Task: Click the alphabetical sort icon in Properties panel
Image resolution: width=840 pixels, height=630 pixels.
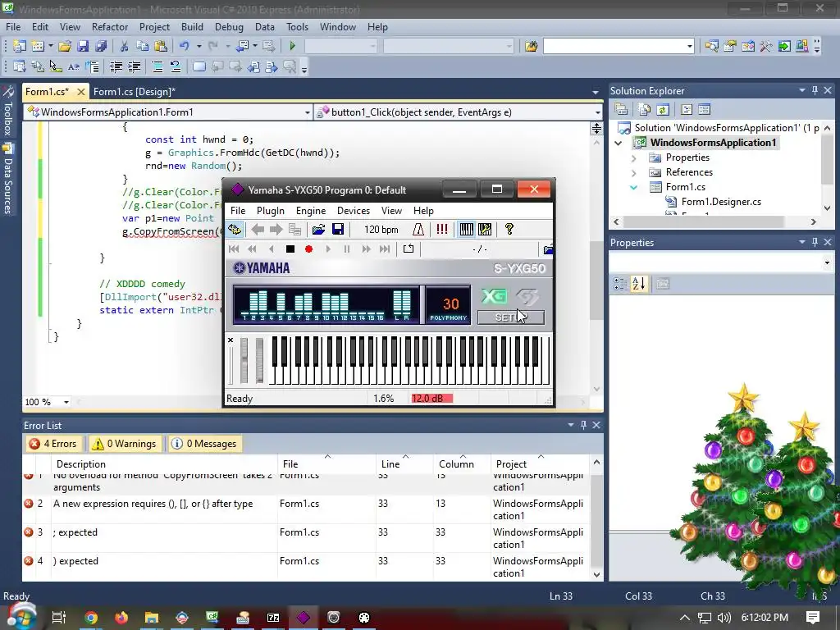Action: [x=638, y=283]
